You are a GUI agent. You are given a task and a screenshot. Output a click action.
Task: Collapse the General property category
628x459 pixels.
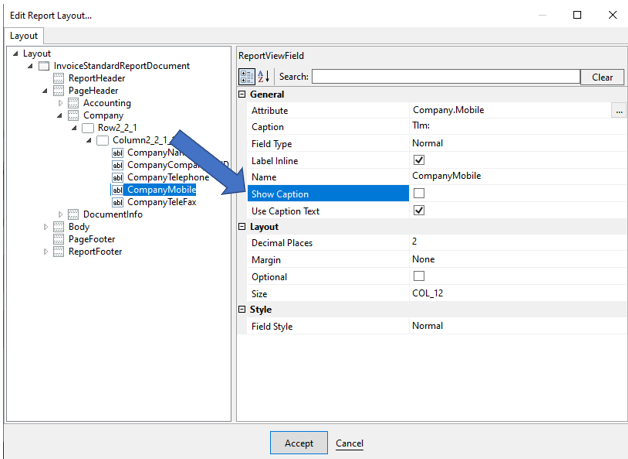(x=242, y=95)
